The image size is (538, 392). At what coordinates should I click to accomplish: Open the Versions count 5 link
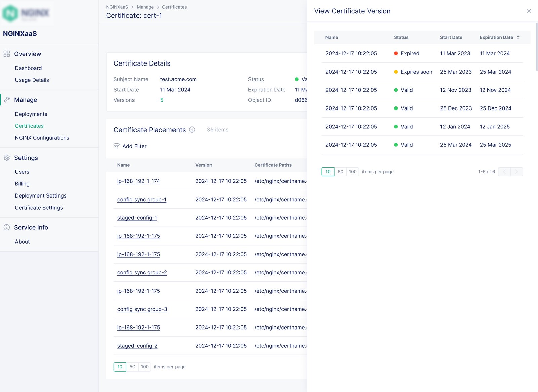162,100
